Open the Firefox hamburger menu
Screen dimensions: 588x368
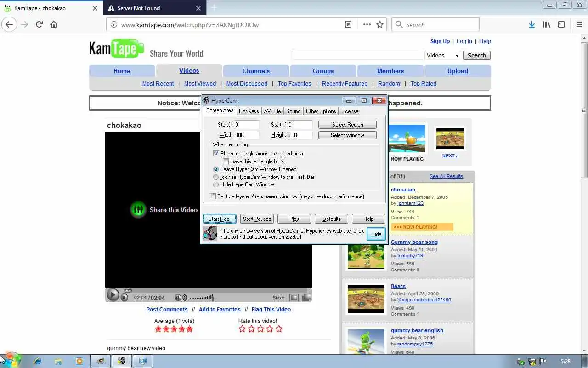(579, 24)
